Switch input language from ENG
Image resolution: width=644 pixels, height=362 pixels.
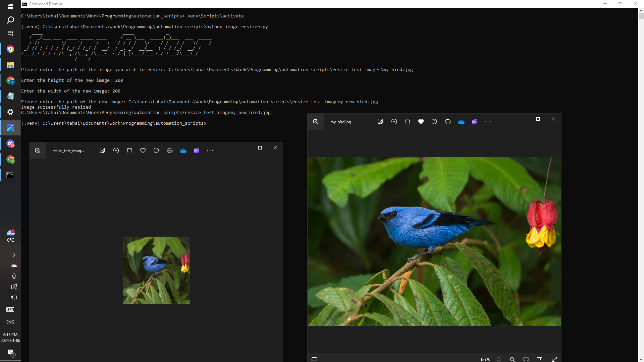10,322
